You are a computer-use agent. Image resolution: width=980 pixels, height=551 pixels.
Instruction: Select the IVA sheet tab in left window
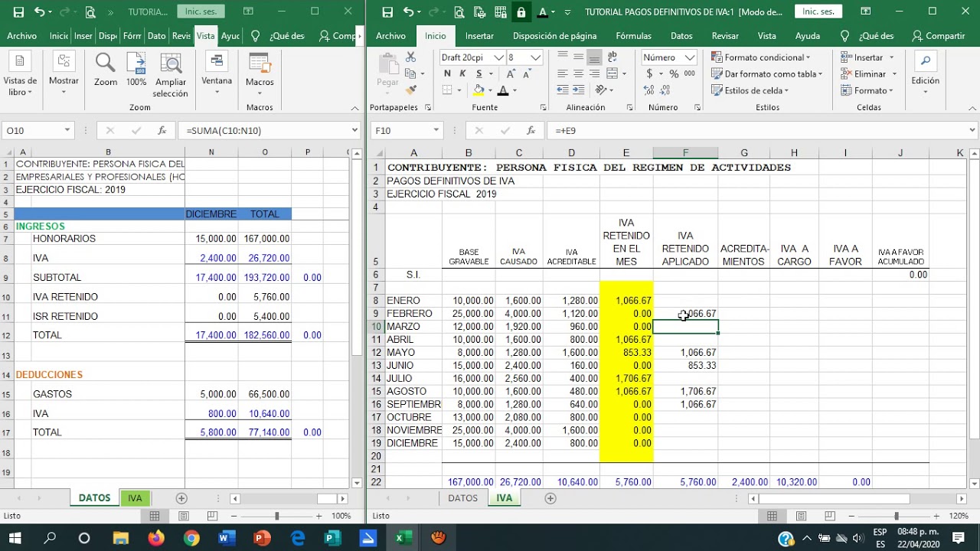point(135,498)
